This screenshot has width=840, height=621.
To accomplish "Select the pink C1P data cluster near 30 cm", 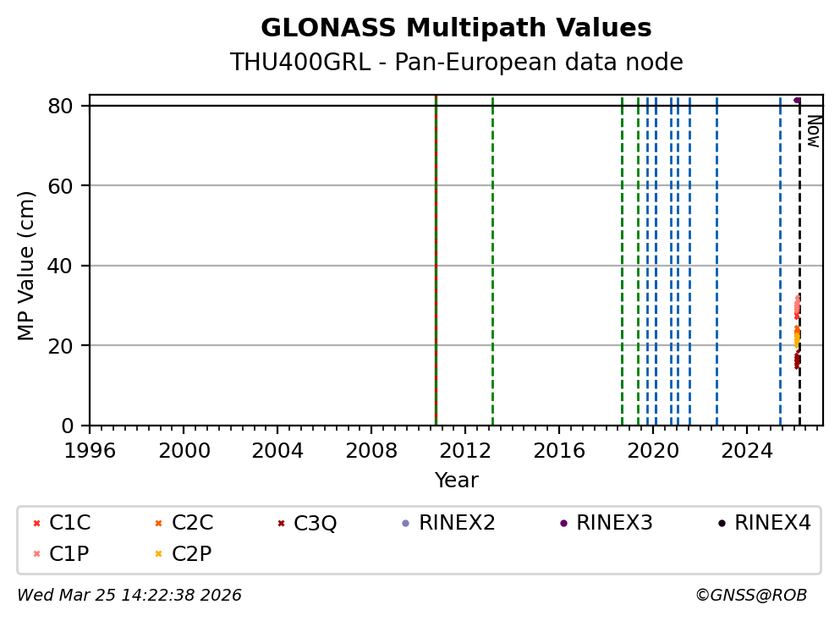I will click(797, 306).
